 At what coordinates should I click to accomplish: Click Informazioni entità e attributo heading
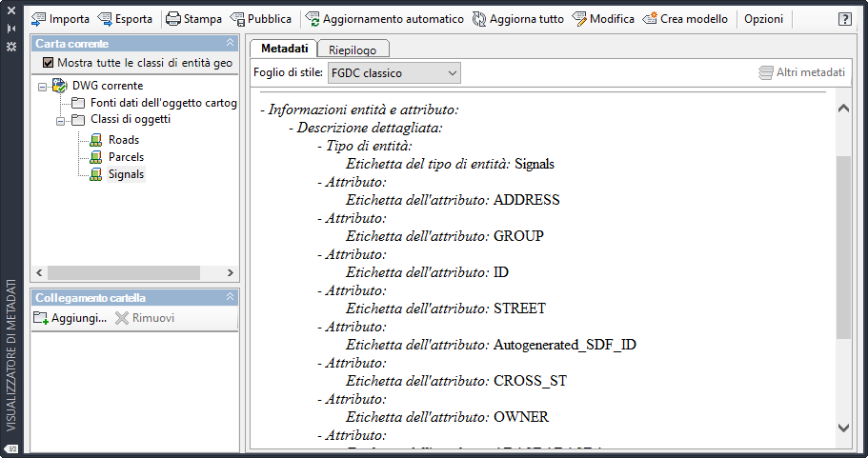coord(364,110)
